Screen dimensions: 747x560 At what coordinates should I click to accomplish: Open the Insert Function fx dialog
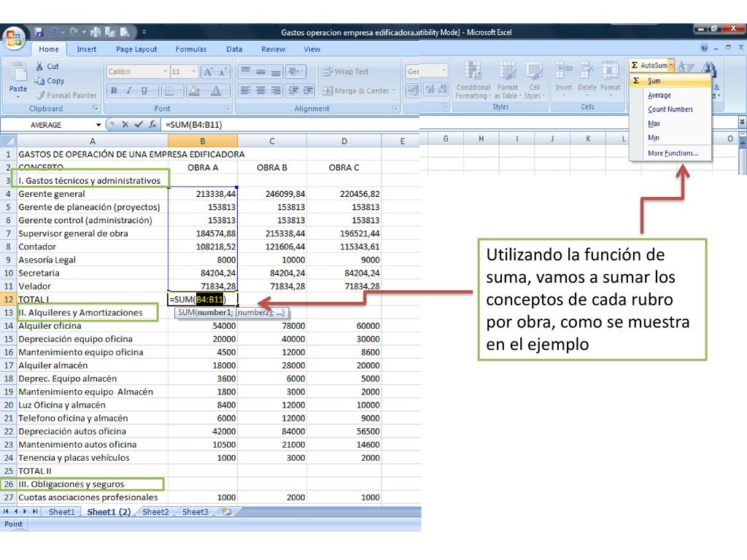(x=152, y=124)
